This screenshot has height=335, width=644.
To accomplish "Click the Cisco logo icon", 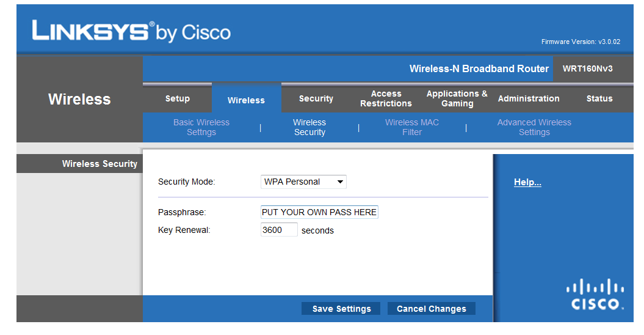I will [x=595, y=295].
